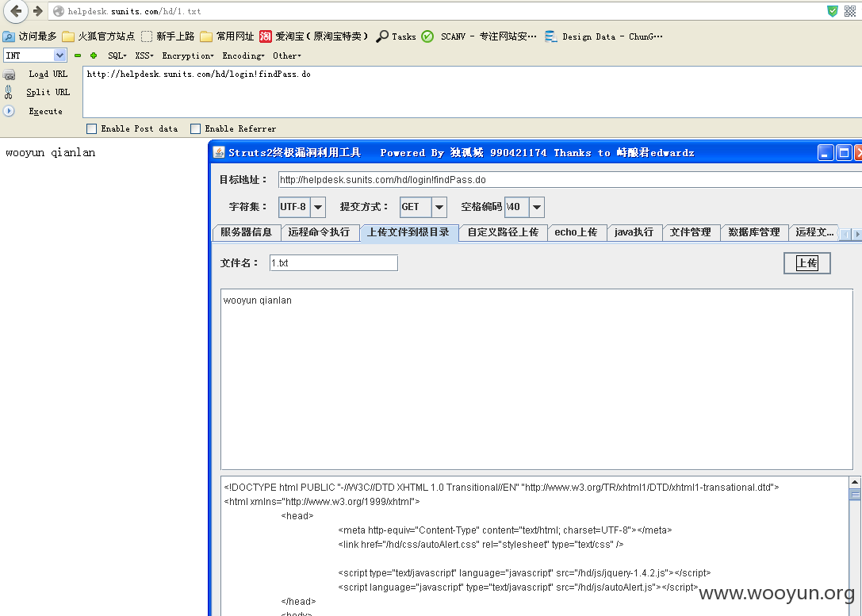Enable Referrer checkbox
862x616 pixels.
coord(195,128)
